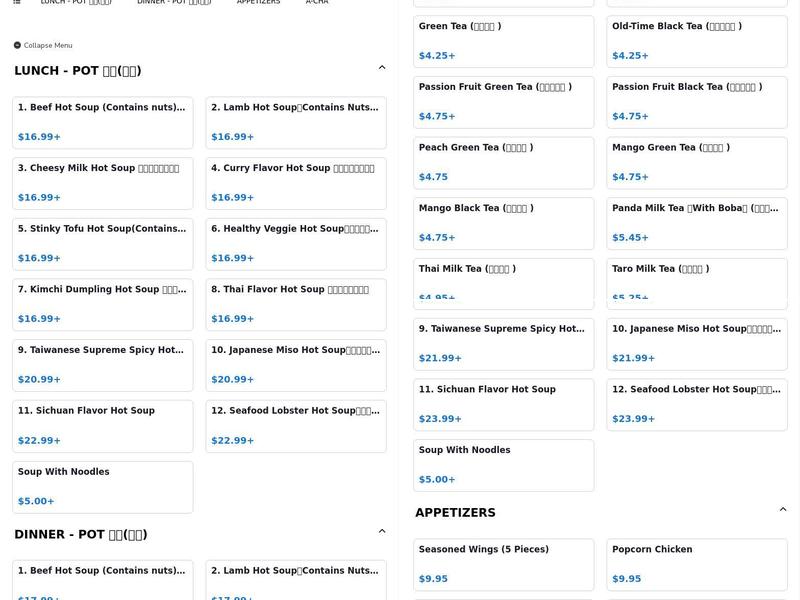This screenshot has width=800, height=600.
Task: Open the A-CHA tab in top navigation
Action: click(317, 3)
